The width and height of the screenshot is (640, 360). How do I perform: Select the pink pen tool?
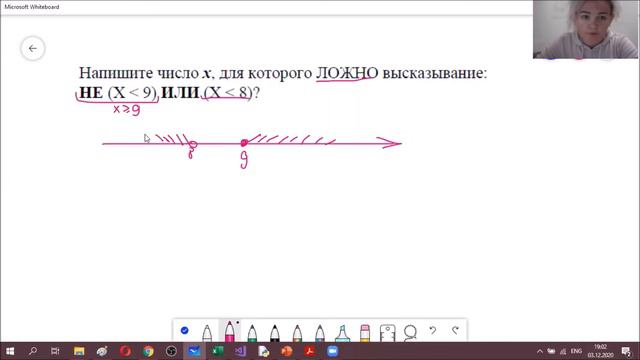pos(229,331)
